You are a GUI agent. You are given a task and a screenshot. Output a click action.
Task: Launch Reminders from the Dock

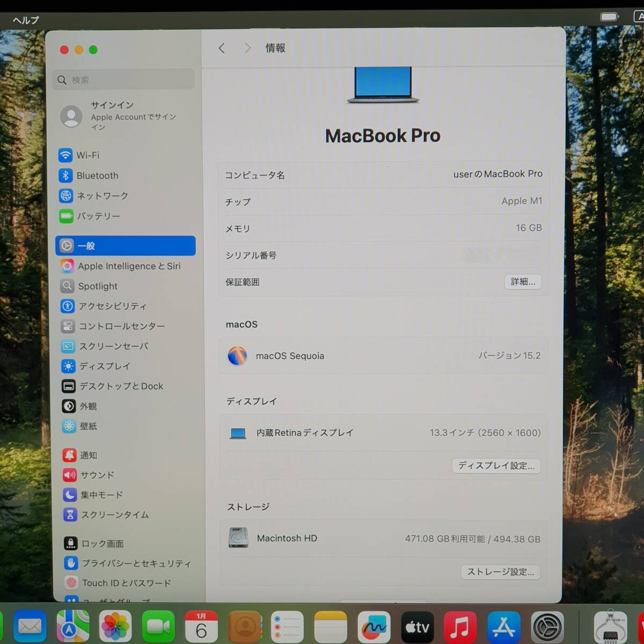point(288,626)
